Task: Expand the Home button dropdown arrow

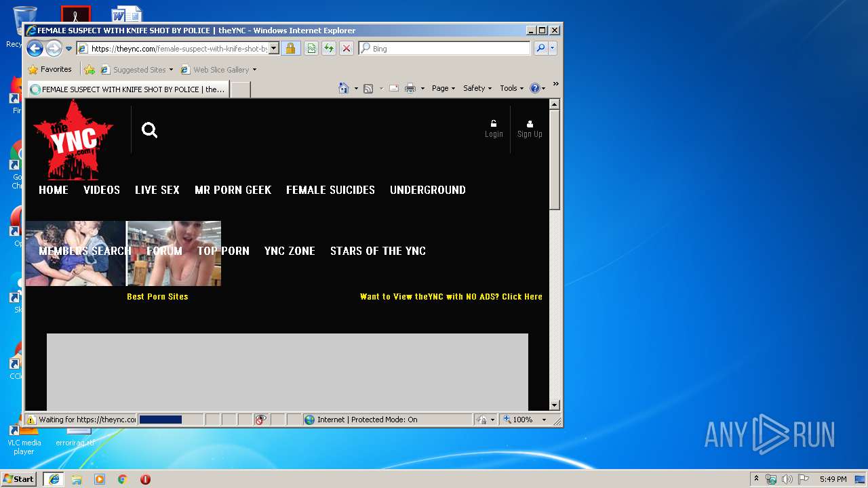Action: 356,88
